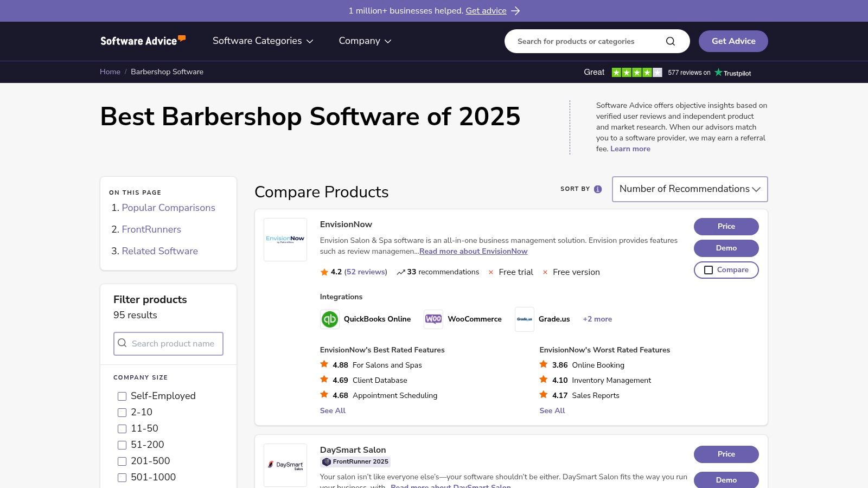Click the Grade.us integration icon

(x=525, y=319)
